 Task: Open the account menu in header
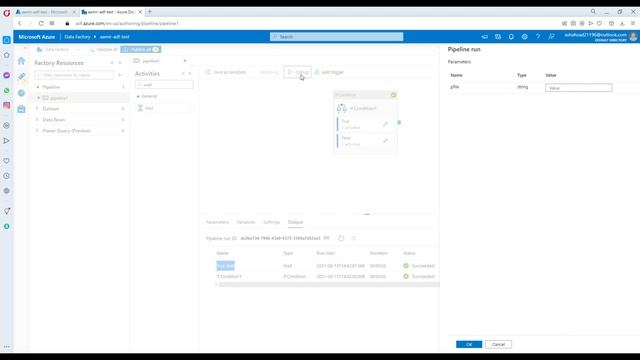[600, 37]
